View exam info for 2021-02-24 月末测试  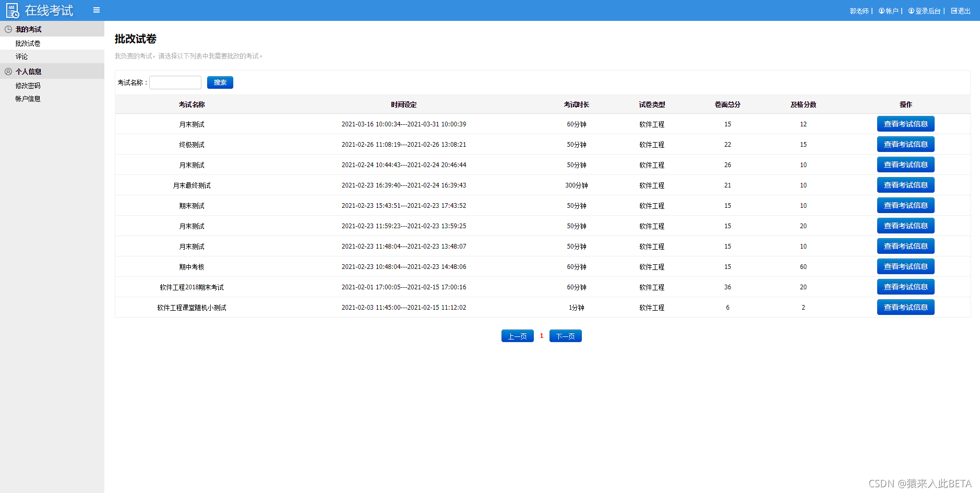(906, 165)
